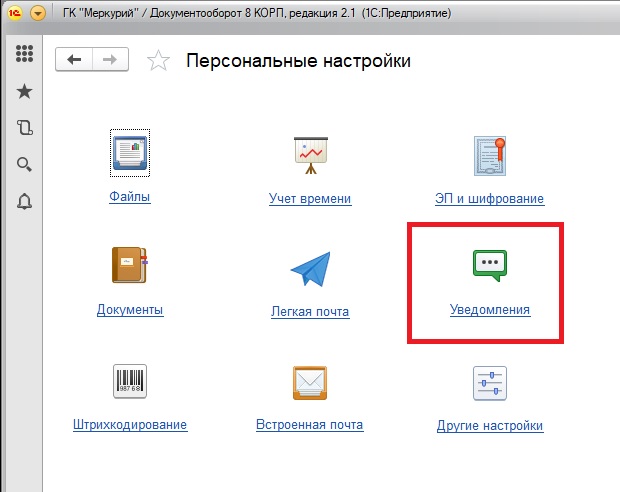
Task: Open the orange envelope Built-in Mail icon
Action: (x=309, y=382)
